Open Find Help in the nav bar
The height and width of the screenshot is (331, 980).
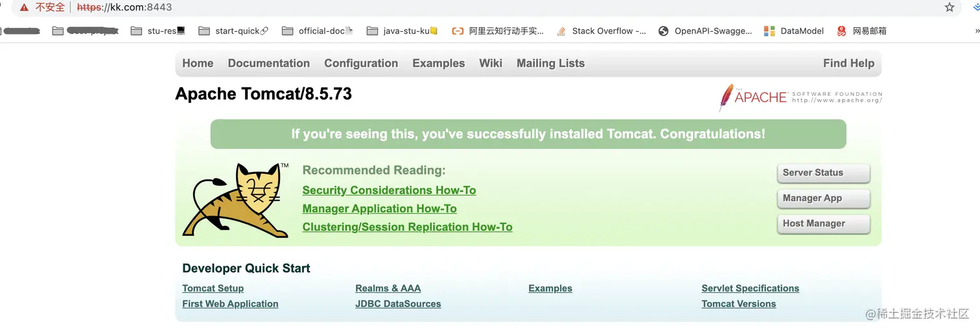coord(848,63)
